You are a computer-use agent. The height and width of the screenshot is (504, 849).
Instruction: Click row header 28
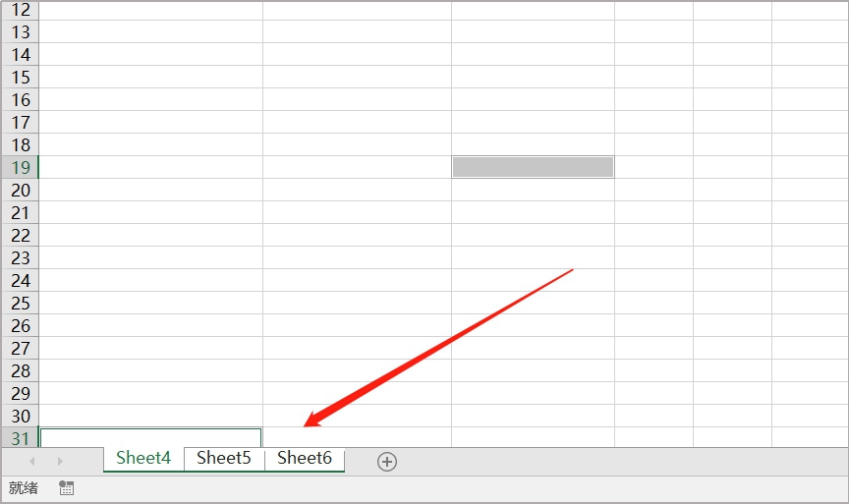(x=20, y=370)
